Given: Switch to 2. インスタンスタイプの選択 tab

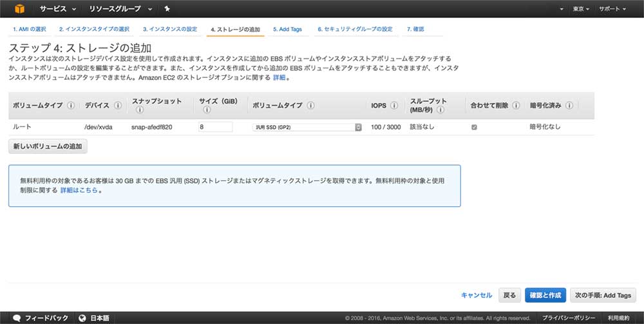Looking at the screenshot, I should (94, 29).
